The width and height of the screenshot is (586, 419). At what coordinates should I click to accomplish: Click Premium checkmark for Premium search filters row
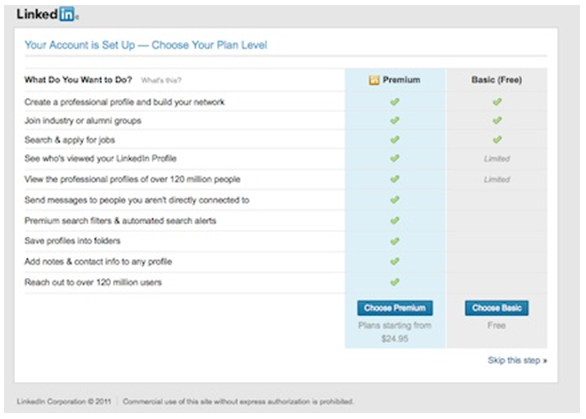[395, 221]
